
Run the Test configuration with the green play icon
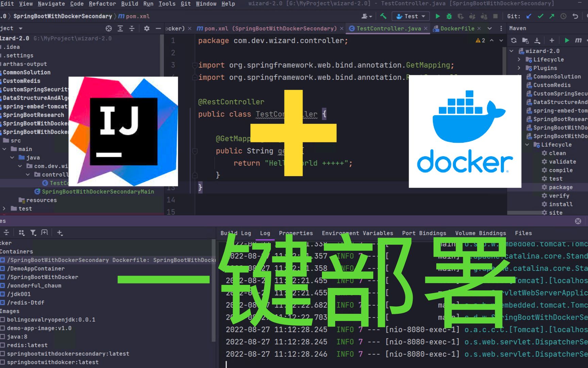pos(438,16)
